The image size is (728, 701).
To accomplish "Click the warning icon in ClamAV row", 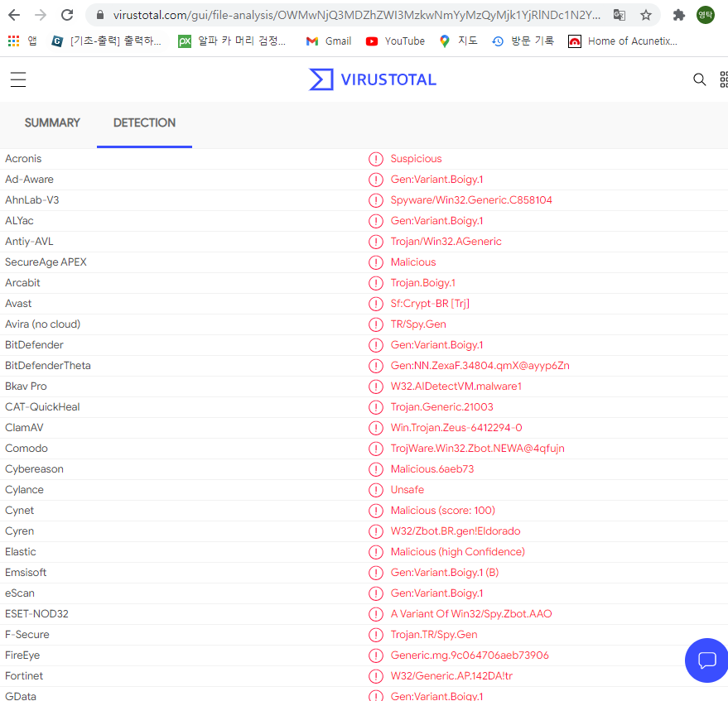I will pyautogui.click(x=376, y=428).
